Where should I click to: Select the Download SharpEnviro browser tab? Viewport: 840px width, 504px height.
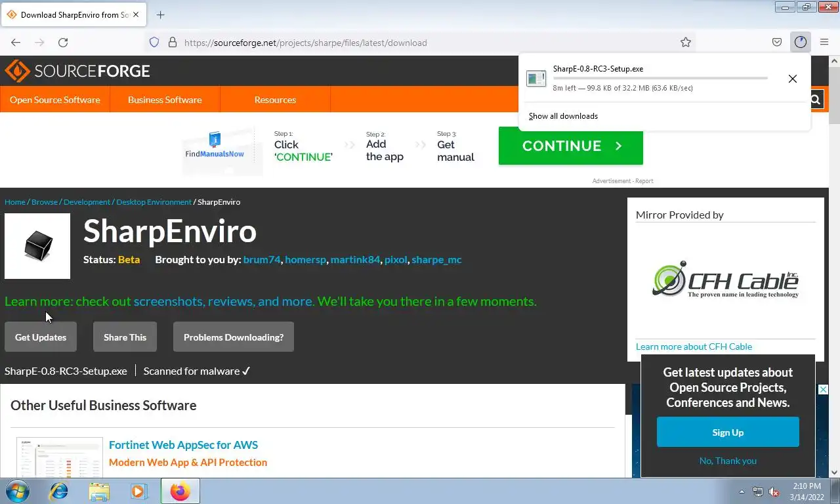point(73,14)
